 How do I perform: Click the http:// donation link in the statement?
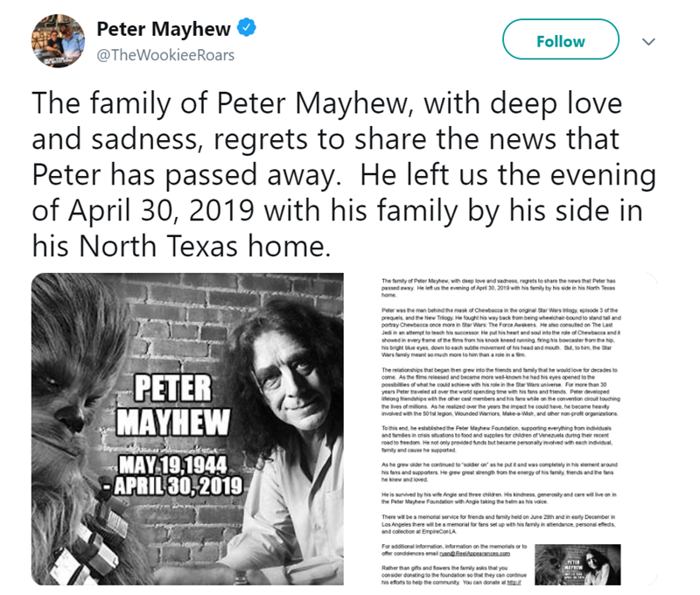(x=515, y=580)
